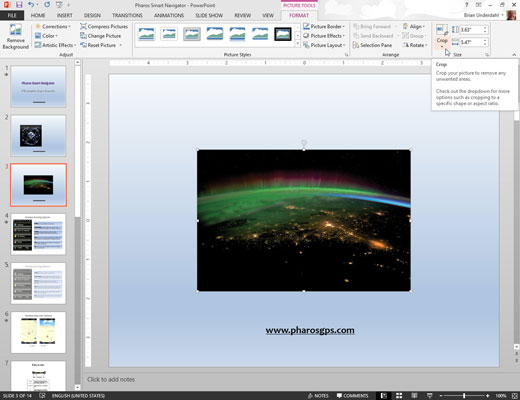Expand the Rotate dropdown menu

(x=415, y=45)
